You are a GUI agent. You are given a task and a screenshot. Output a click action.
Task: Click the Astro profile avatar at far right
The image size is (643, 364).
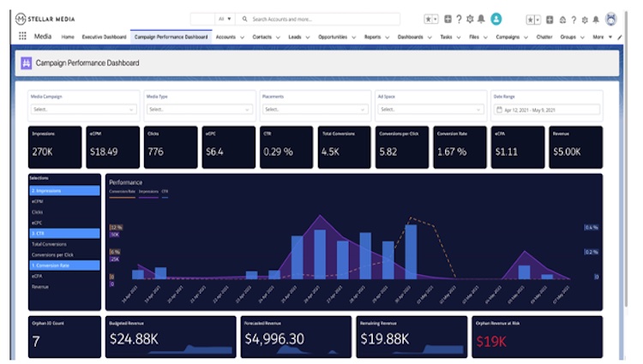(610, 19)
